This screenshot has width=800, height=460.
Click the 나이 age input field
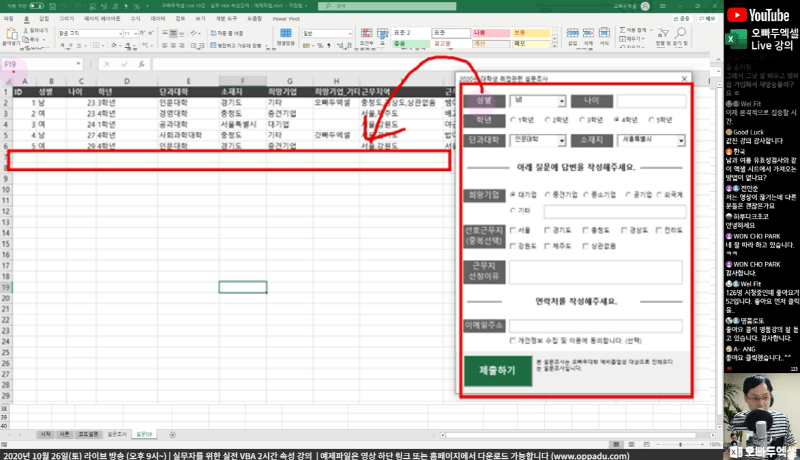(651, 101)
